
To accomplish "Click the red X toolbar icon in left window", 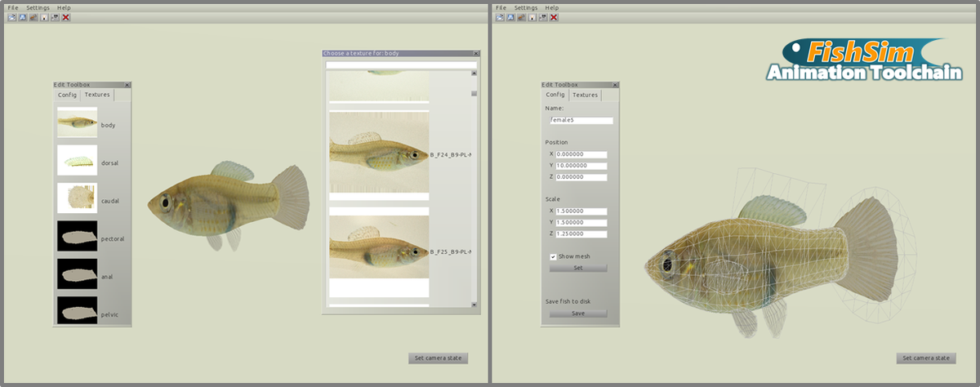I will coord(65,17).
